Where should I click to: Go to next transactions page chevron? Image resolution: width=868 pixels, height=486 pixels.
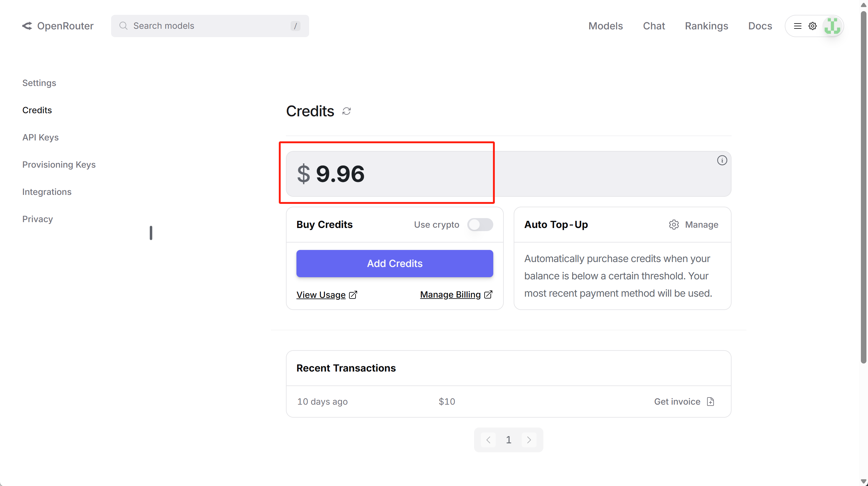point(529,440)
